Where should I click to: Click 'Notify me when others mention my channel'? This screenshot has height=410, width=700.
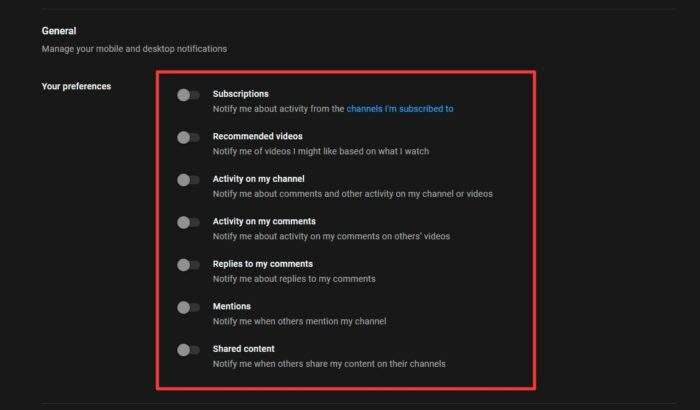300,321
